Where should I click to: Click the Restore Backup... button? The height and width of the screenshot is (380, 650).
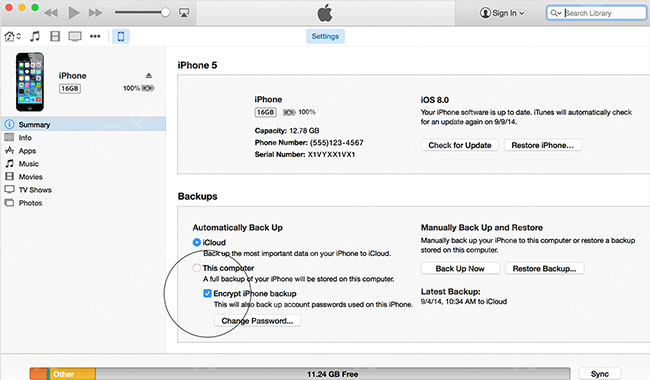[544, 269]
